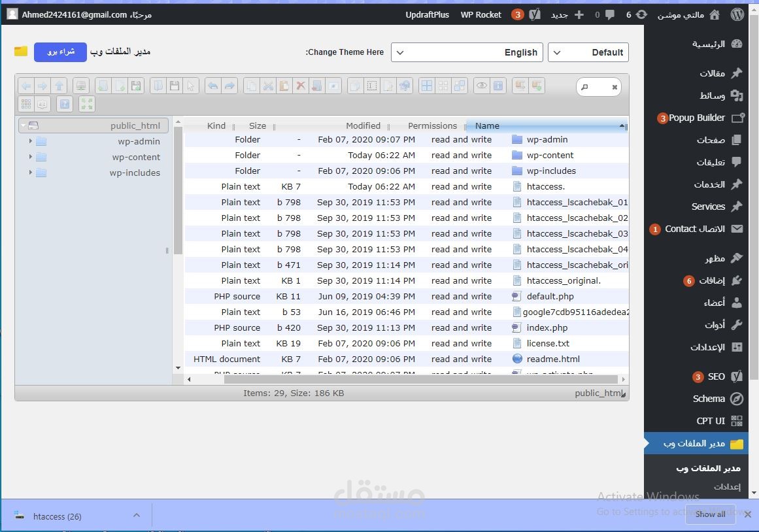The width and height of the screenshot is (759, 532).
Task: Create a new folder using the toolbar
Action: pyautogui.click(x=103, y=86)
